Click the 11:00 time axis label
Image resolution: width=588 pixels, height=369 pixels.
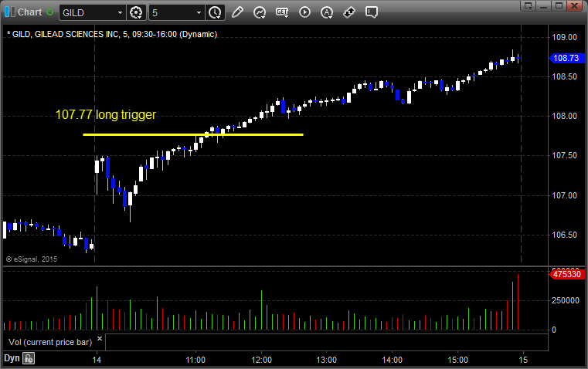[x=195, y=360]
